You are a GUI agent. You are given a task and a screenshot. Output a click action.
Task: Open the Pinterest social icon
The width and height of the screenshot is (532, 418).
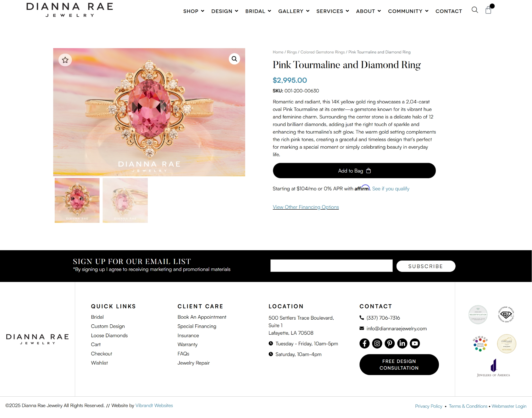[x=390, y=343]
